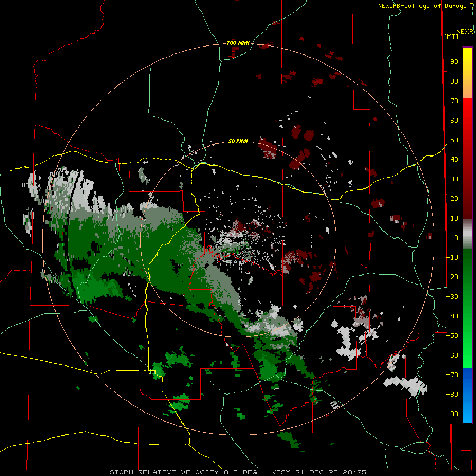Click the NEXR label above color bar
This screenshot has height=476, width=476.
click(465, 32)
